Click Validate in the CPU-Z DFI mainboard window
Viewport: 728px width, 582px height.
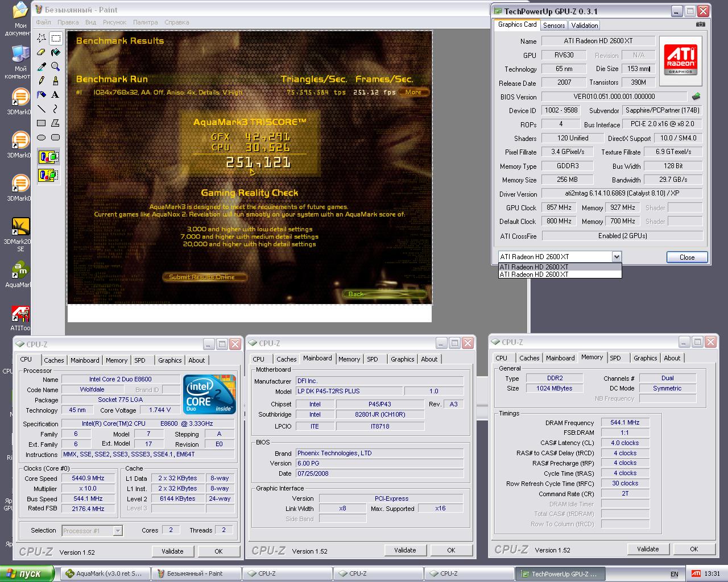click(405, 550)
